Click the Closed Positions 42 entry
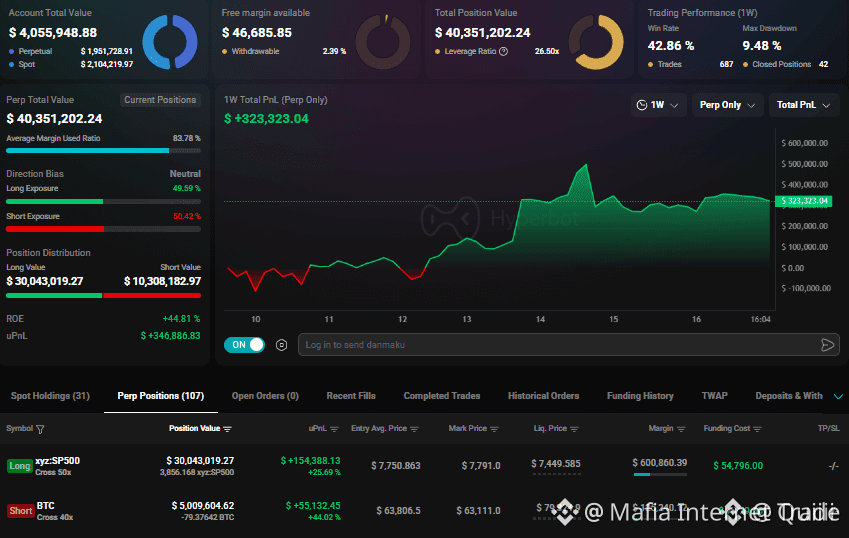 coord(786,64)
